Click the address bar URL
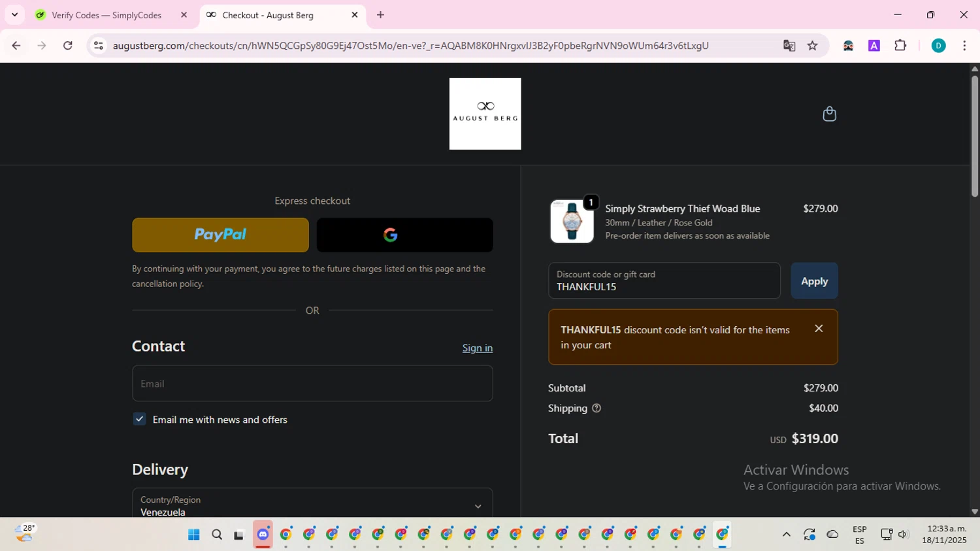The height and width of the screenshot is (551, 980). point(410,46)
